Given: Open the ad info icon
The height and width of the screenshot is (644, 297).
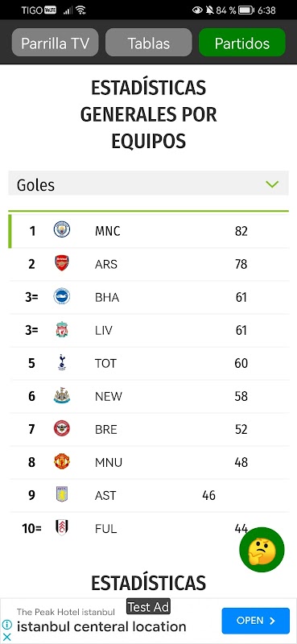Looking at the screenshot, I should (6, 625).
